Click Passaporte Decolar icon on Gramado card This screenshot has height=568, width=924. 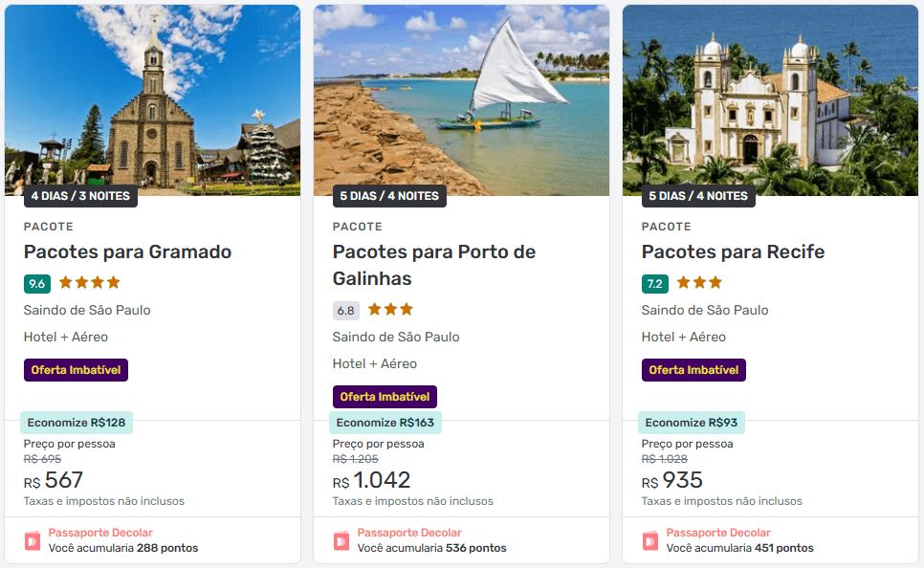[x=33, y=540]
